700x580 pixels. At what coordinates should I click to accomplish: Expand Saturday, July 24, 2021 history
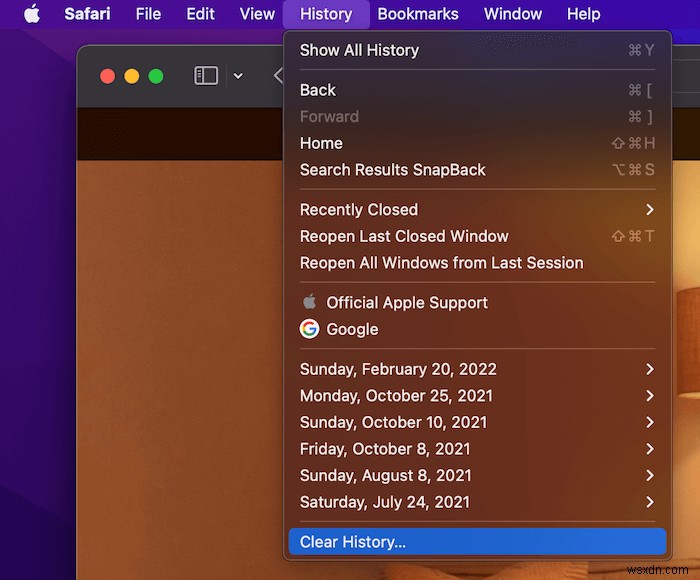coord(477,502)
